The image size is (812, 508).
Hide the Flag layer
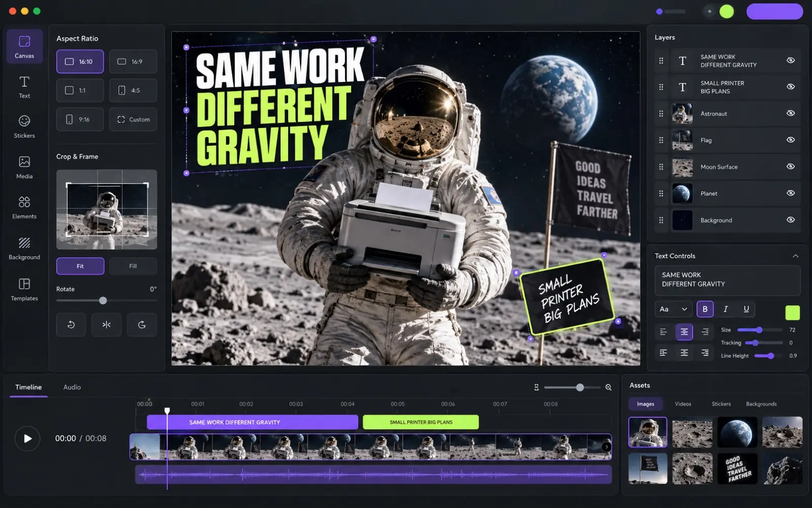pos(791,140)
